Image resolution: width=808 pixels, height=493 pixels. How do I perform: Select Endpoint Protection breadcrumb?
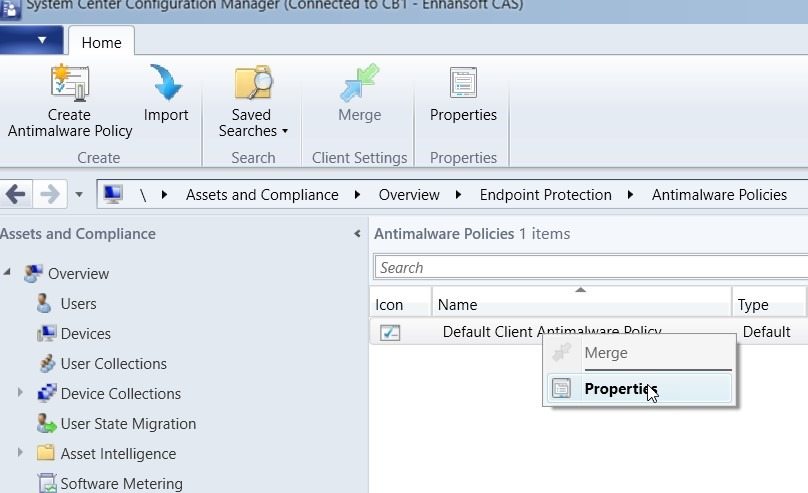click(546, 195)
